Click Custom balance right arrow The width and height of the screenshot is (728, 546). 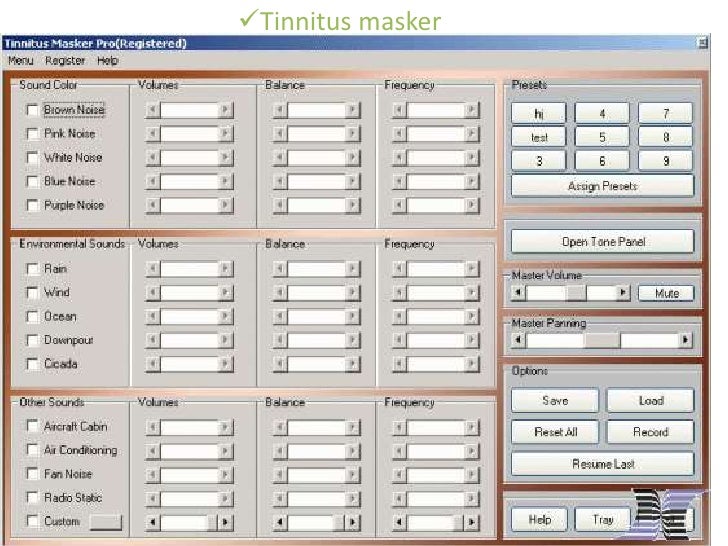(352, 522)
